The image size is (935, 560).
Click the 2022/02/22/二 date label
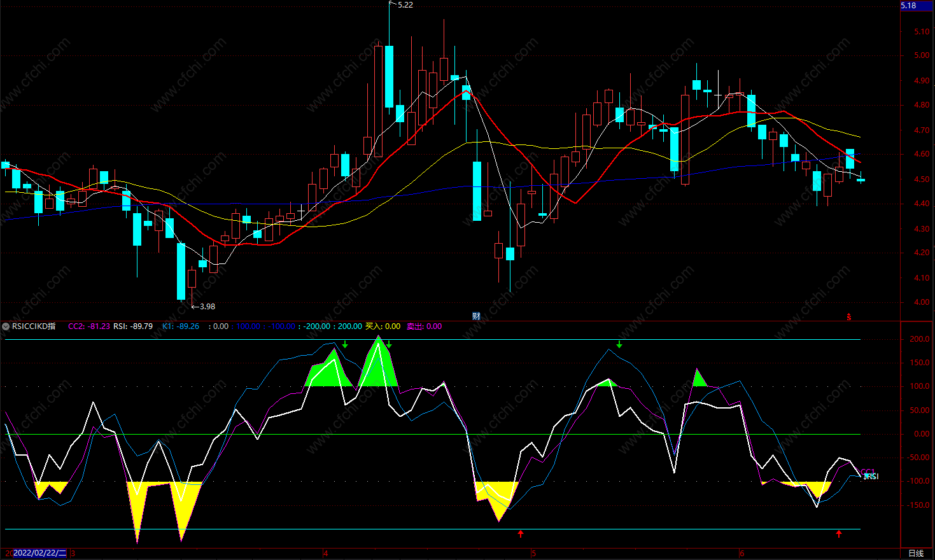click(40, 553)
